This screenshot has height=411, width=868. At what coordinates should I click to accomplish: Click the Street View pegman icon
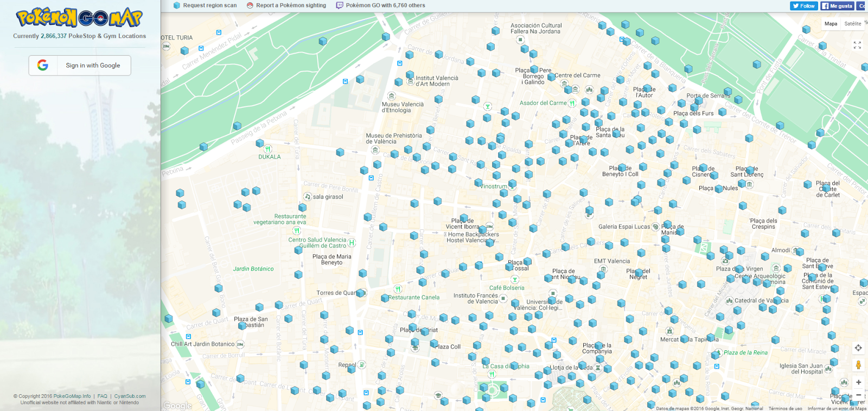click(858, 365)
